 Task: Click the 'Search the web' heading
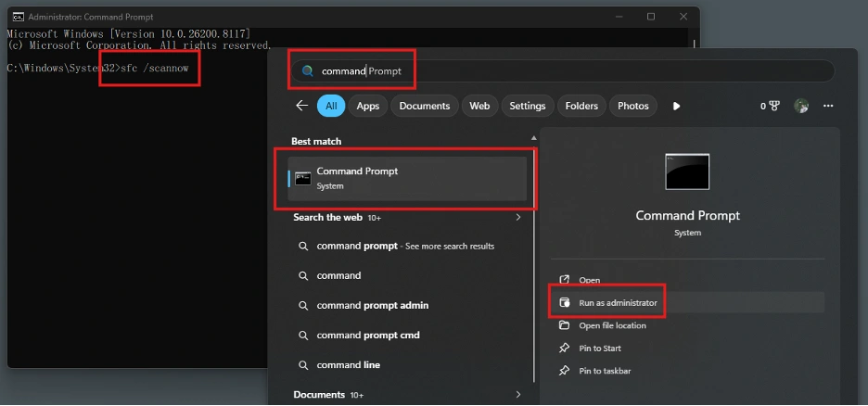(x=327, y=218)
